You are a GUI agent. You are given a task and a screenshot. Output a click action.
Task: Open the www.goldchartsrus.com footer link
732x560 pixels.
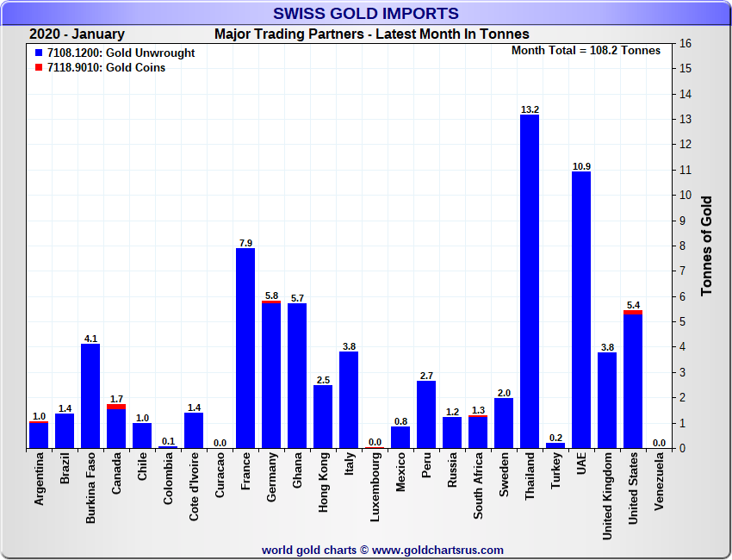click(437, 550)
